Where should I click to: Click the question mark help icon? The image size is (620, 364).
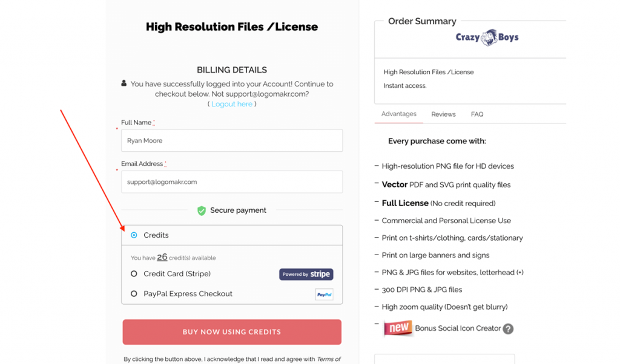[508, 329]
